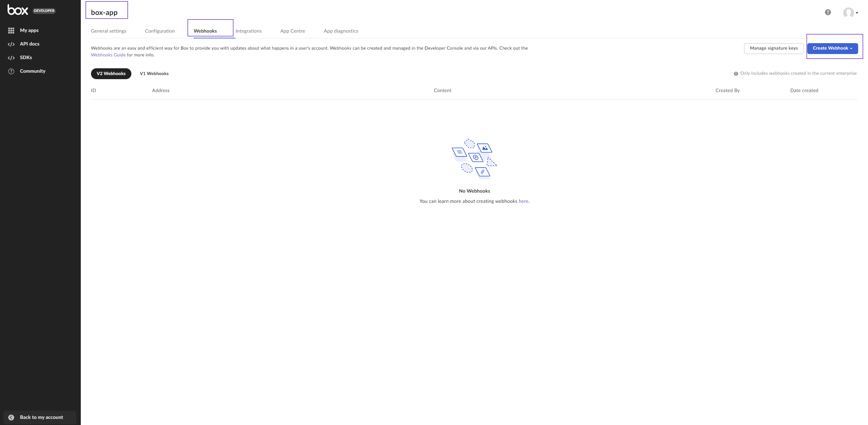Click the info icon beside enterprise note

(736, 74)
